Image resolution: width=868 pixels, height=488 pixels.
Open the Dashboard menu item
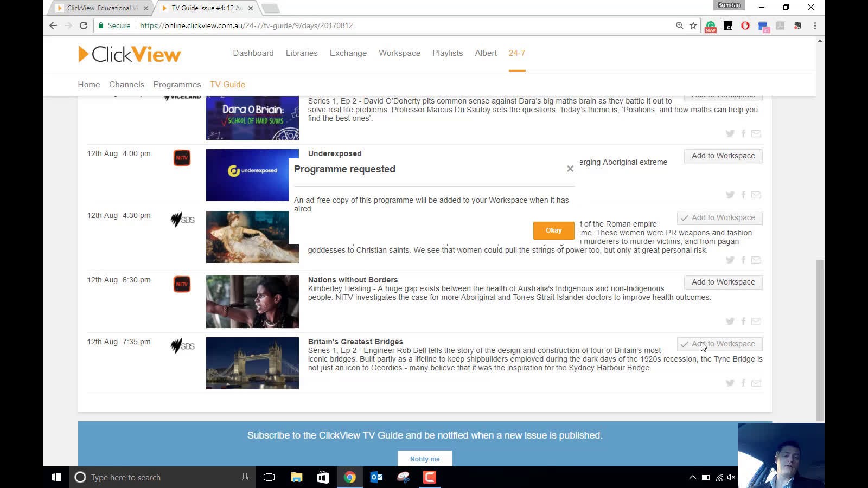point(253,53)
